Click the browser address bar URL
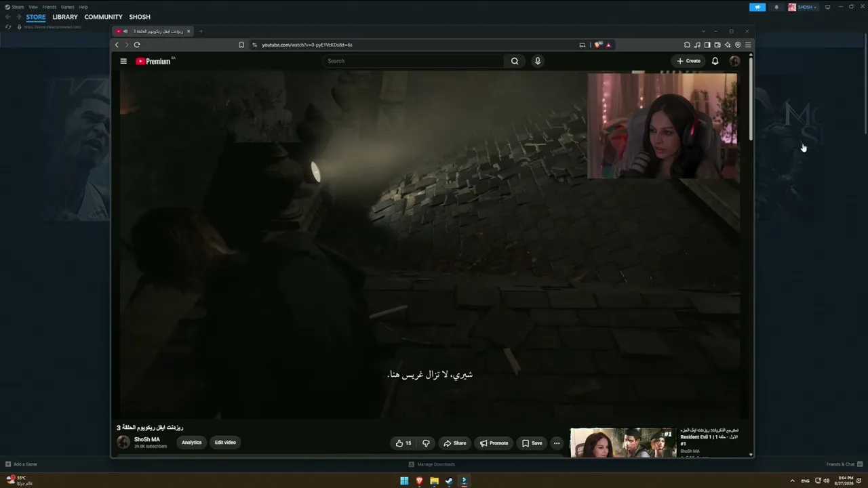 pyautogui.click(x=307, y=45)
